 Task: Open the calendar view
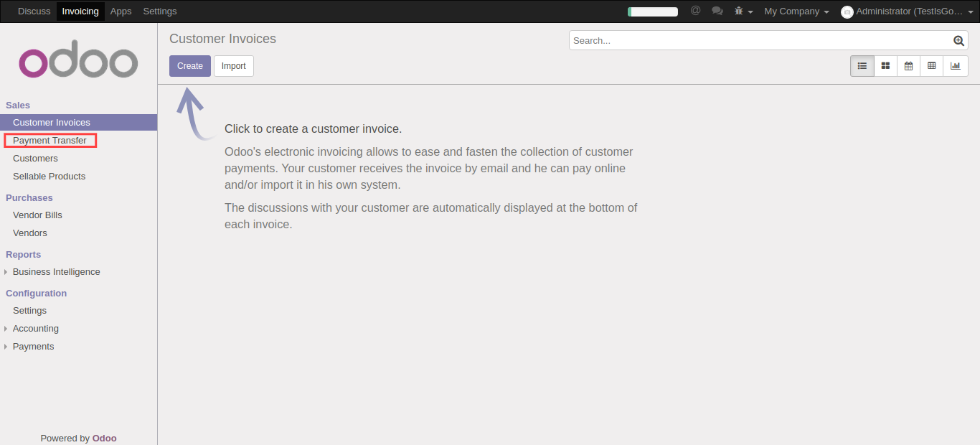908,66
